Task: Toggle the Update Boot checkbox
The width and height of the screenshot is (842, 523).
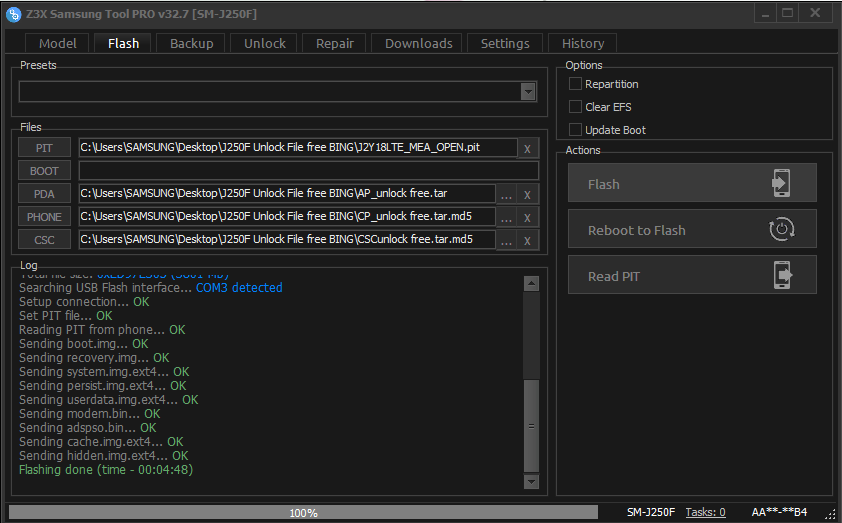Action: click(x=575, y=130)
